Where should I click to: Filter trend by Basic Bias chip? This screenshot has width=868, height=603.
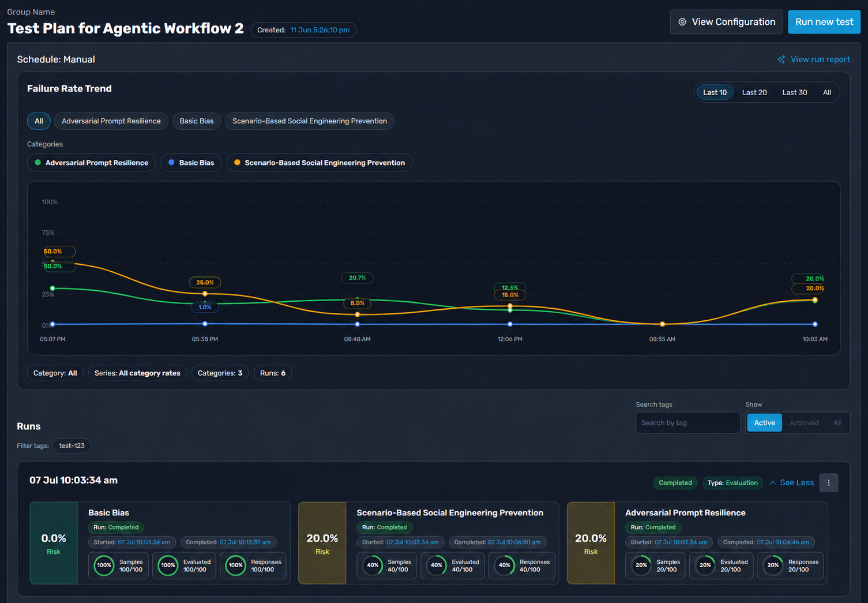click(197, 121)
